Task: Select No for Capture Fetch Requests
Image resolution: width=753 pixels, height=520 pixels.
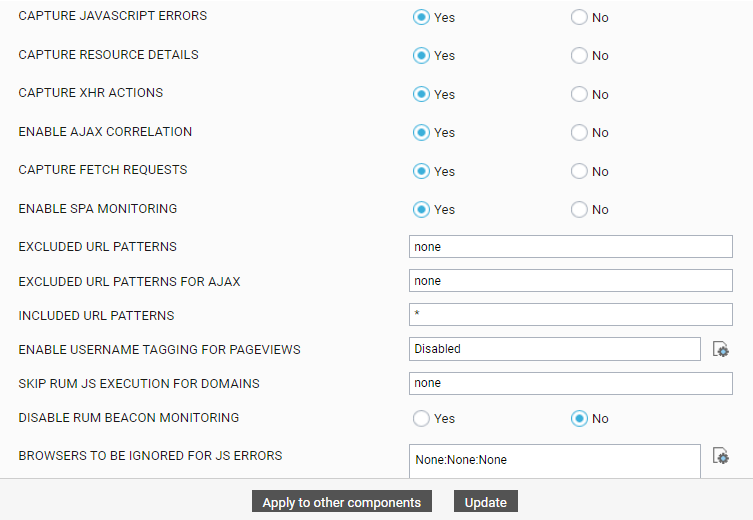Action: 579,171
